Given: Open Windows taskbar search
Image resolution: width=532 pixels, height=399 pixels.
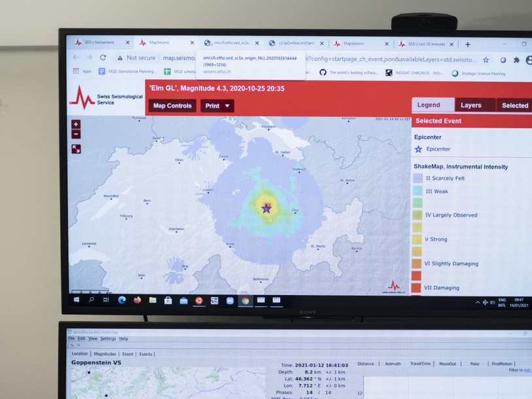Looking at the screenshot, I should tap(91, 300).
